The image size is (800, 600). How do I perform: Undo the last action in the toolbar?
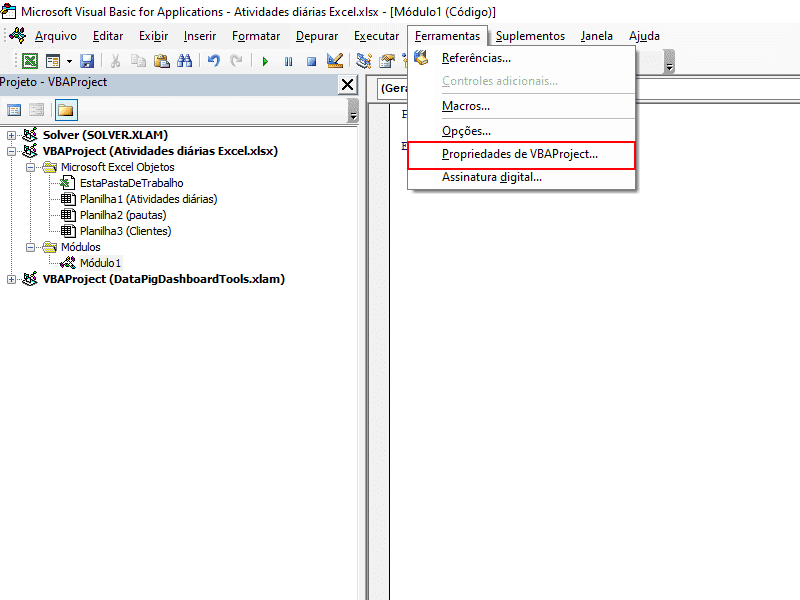click(214, 61)
